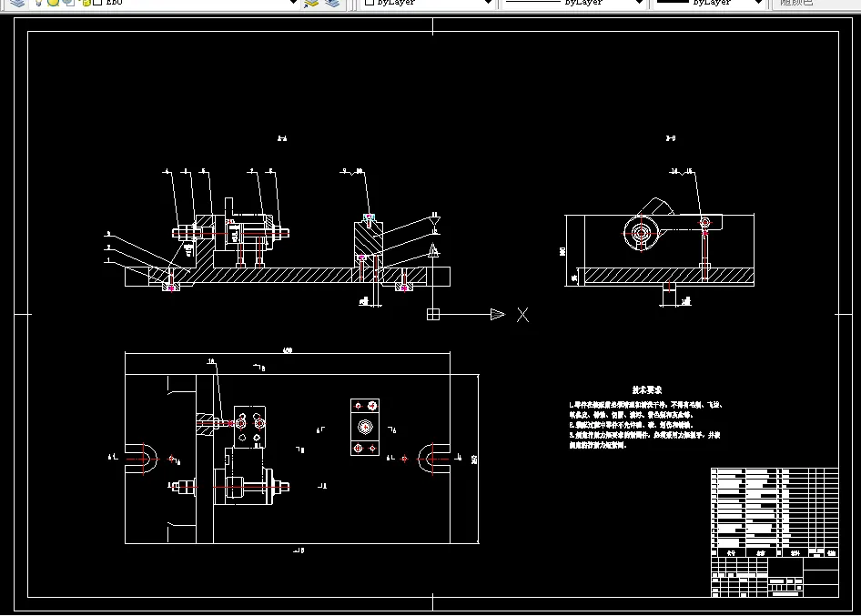
Task: Toggle the layer lock padlock icon
Action: pyautogui.click(x=86, y=2)
